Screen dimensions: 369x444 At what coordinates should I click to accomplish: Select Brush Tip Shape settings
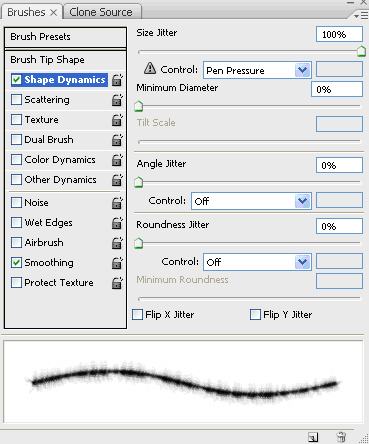[65, 60]
